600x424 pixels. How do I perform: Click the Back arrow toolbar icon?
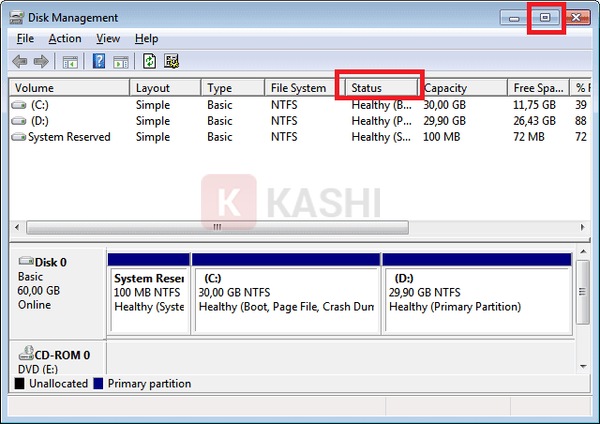pos(19,61)
